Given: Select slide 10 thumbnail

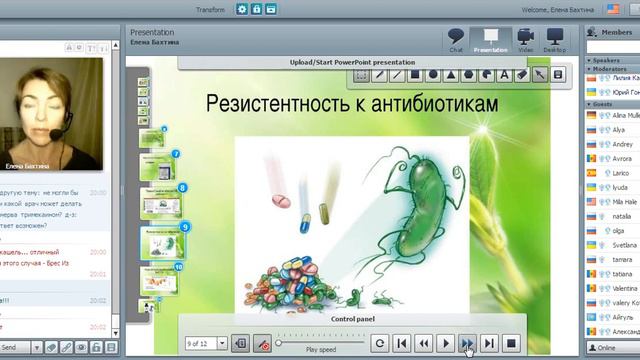Looking at the screenshot, I should pyautogui.click(x=160, y=281).
